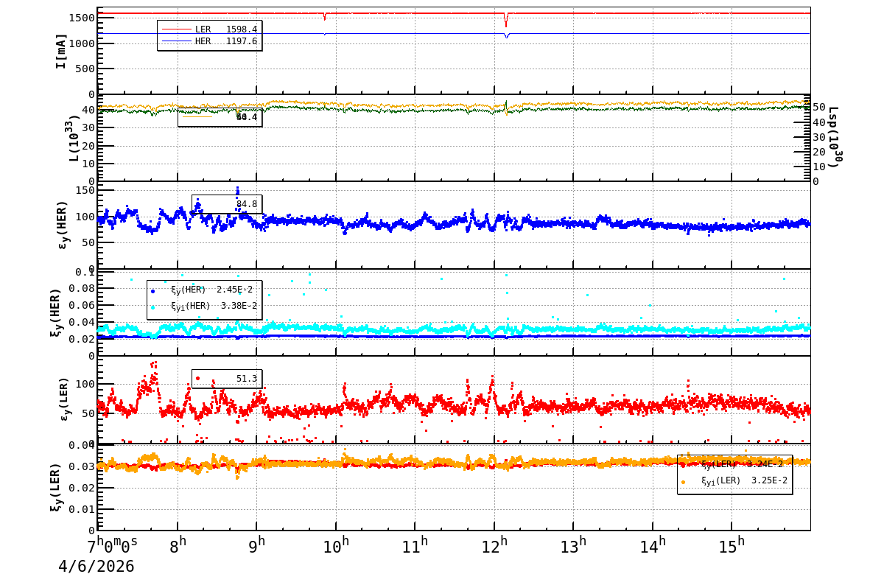This screenshot has height=588, width=884.
Task: Click the I[mA] y-axis label
Action: tap(61, 51)
